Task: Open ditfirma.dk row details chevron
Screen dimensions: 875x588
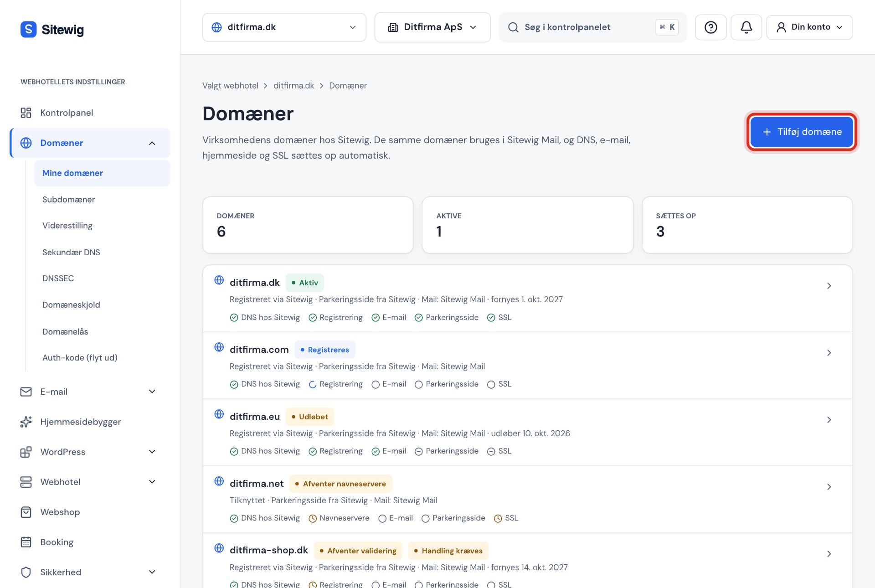Action: (x=829, y=286)
